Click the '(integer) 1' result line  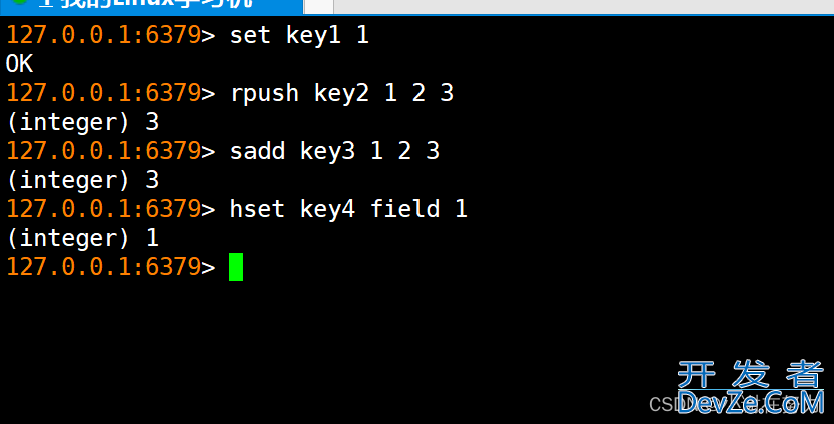pos(82,238)
